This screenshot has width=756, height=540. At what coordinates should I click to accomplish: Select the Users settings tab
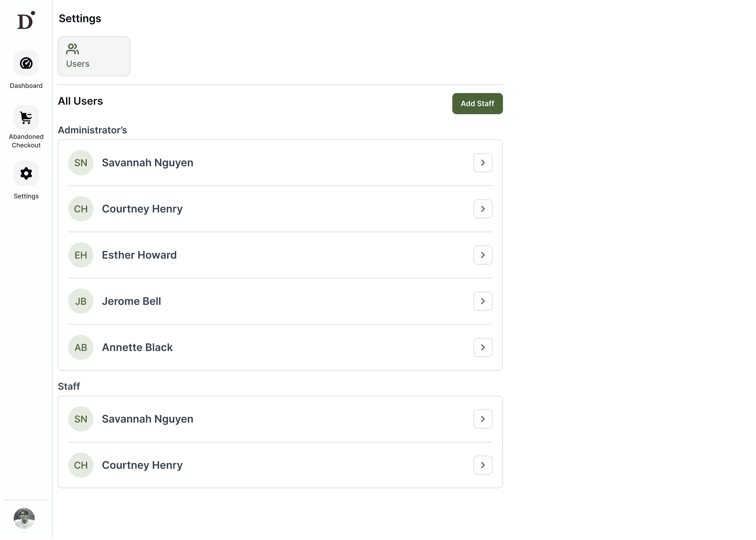(94, 56)
